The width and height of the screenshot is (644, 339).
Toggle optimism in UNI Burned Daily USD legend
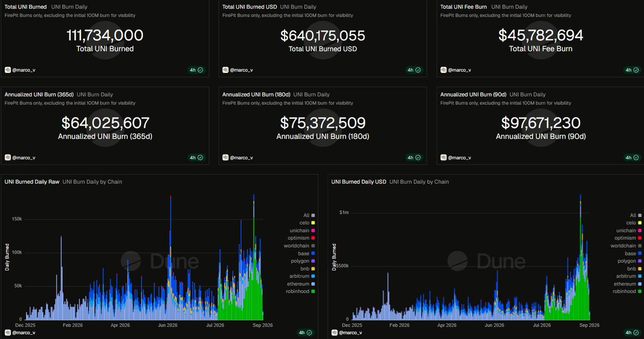point(628,238)
